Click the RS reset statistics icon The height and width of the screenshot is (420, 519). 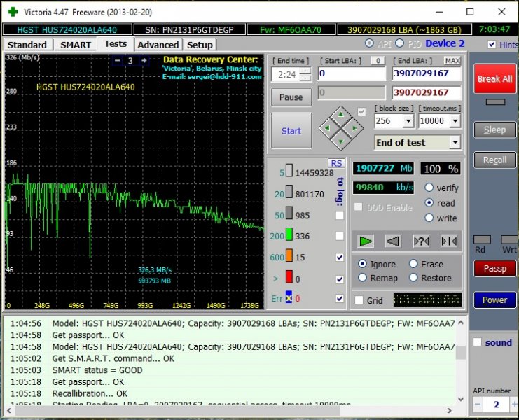(337, 163)
